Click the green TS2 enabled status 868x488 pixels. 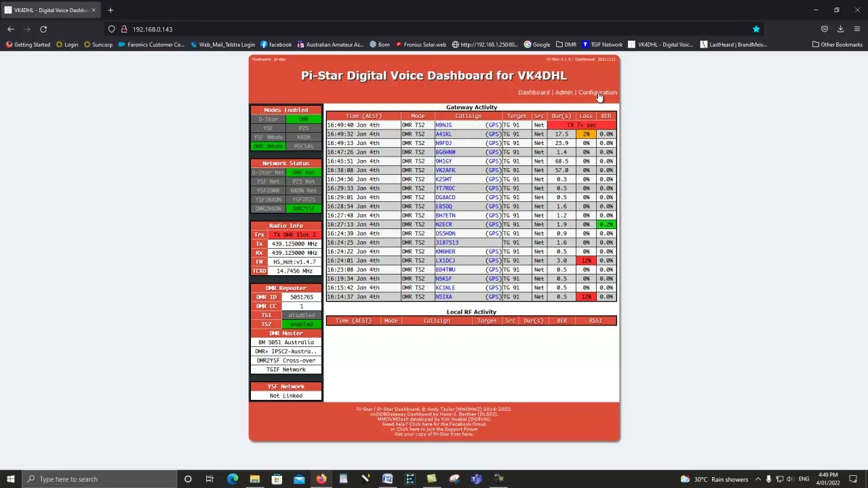point(302,324)
